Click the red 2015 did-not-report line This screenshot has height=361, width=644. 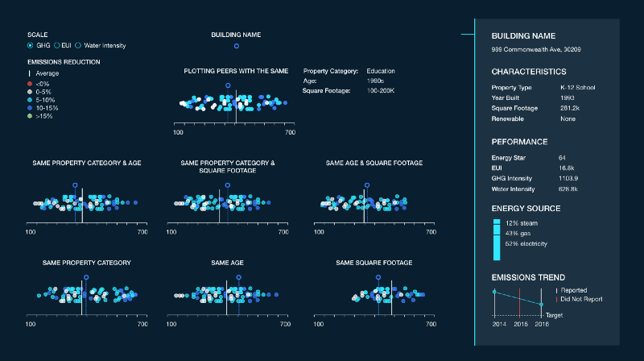[x=519, y=303]
